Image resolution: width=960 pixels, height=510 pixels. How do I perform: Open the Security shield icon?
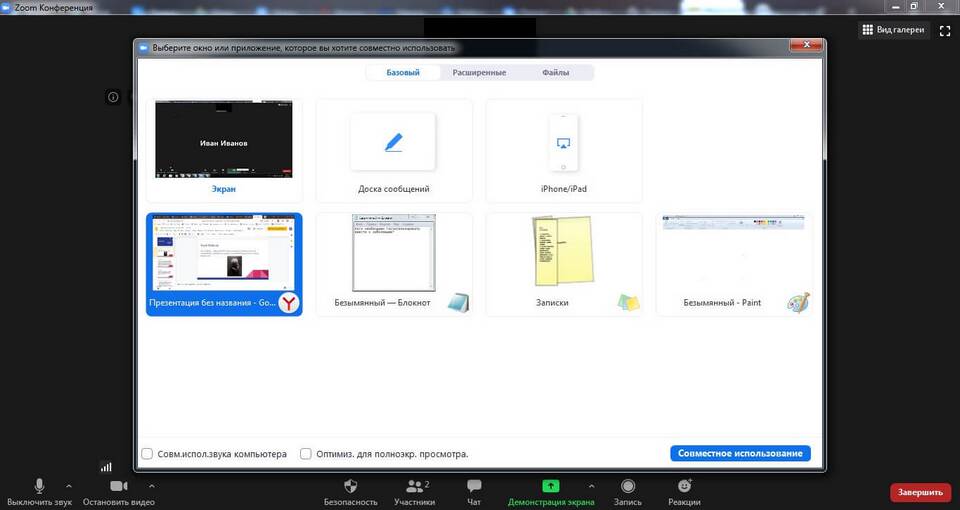[x=350, y=486]
